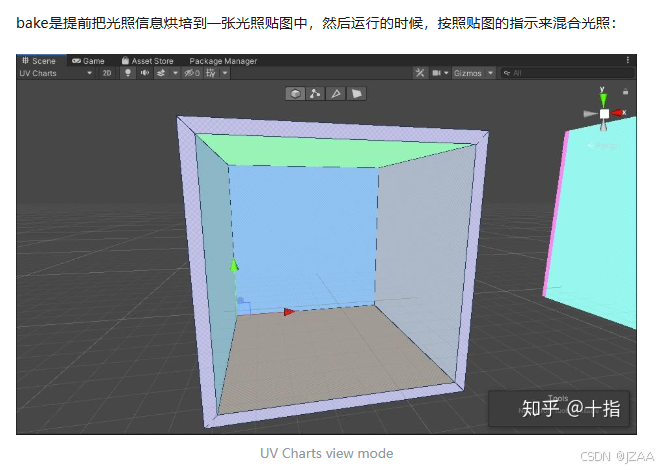Toggle the scene grid icon
This screenshot has width=659, height=470.
point(211,73)
